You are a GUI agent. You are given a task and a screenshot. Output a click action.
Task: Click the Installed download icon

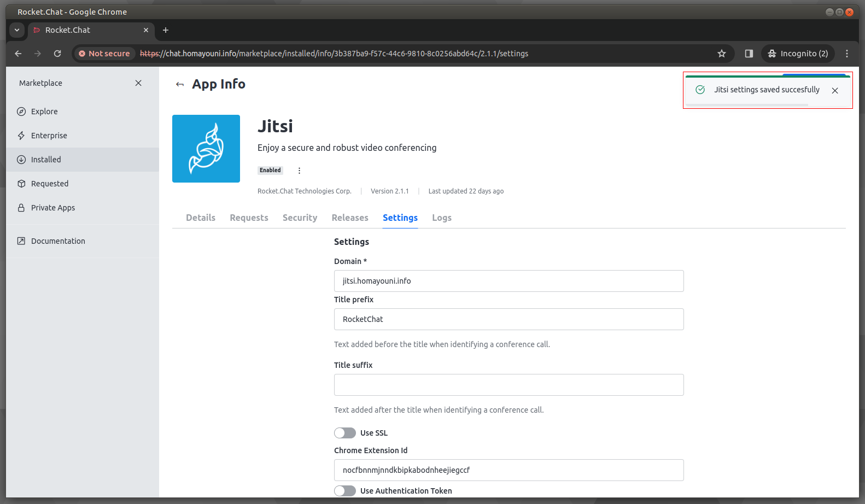21,160
